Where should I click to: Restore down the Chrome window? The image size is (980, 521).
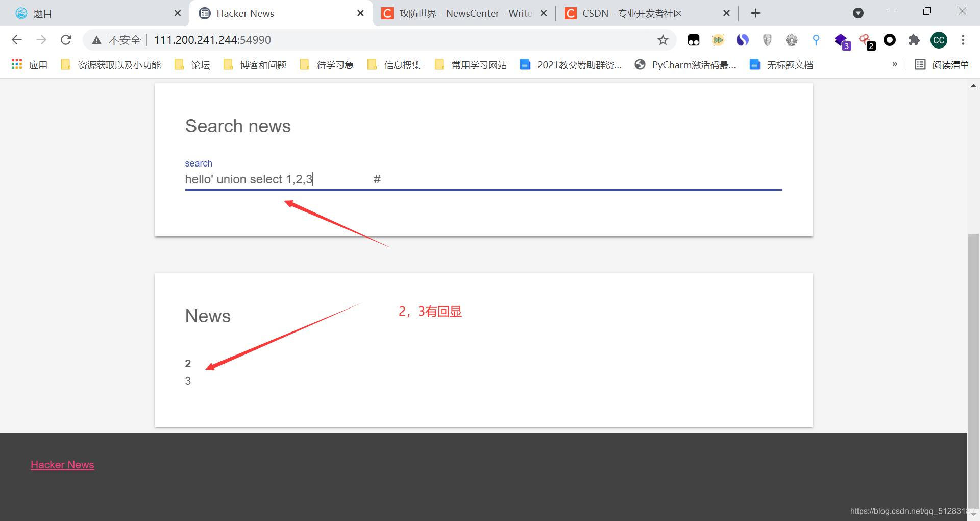(x=927, y=11)
